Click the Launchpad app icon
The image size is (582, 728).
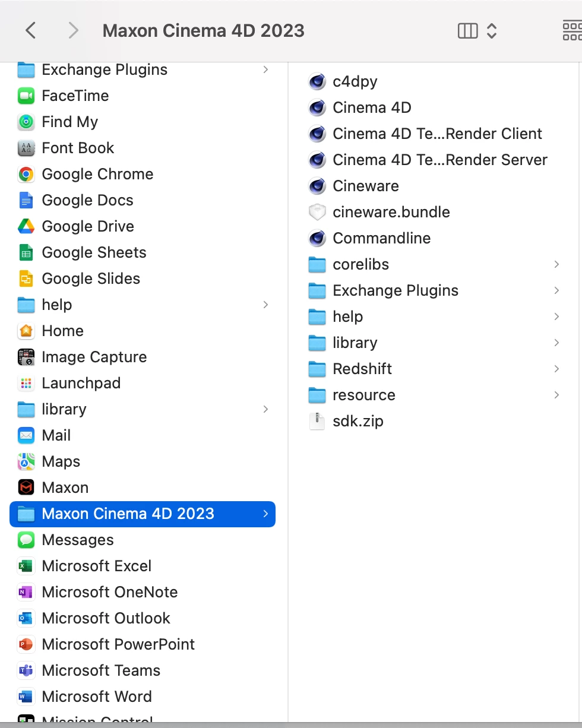(x=26, y=383)
